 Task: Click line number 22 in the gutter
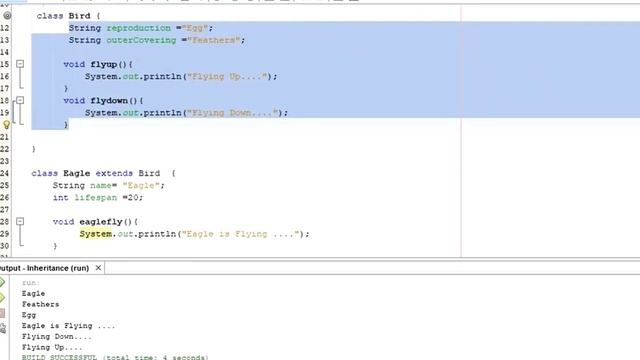click(4, 149)
